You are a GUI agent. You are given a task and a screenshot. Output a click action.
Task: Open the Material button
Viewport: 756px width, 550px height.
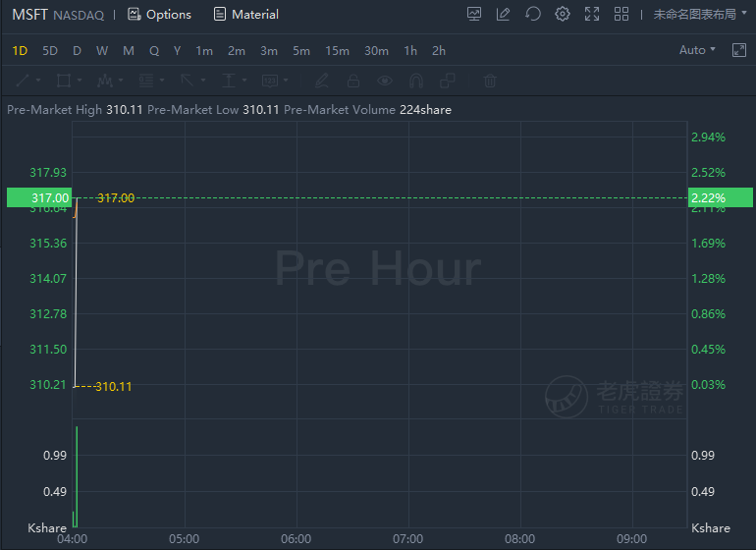click(245, 15)
